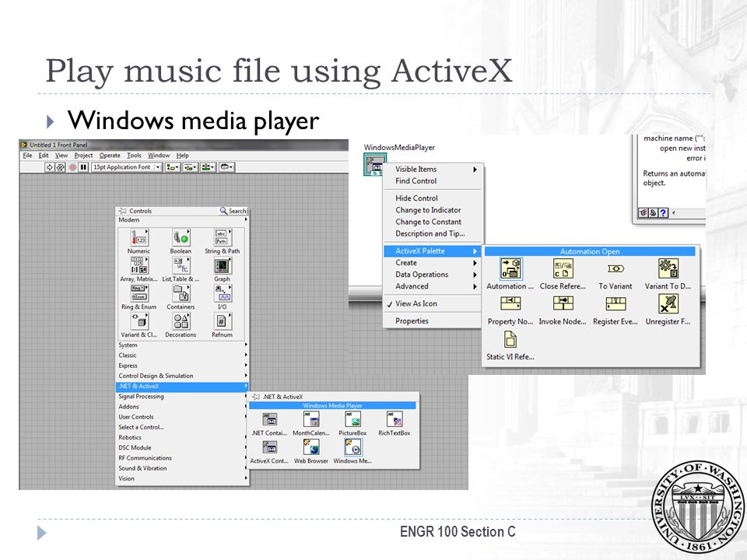
Task: Choose Find Control in context menu
Action: tap(433, 181)
